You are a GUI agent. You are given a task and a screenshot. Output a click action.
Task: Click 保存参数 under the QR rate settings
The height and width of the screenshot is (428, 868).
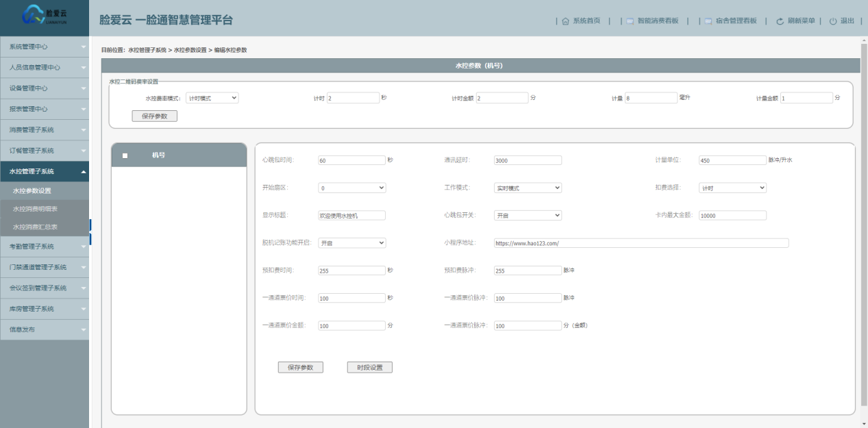coord(155,116)
